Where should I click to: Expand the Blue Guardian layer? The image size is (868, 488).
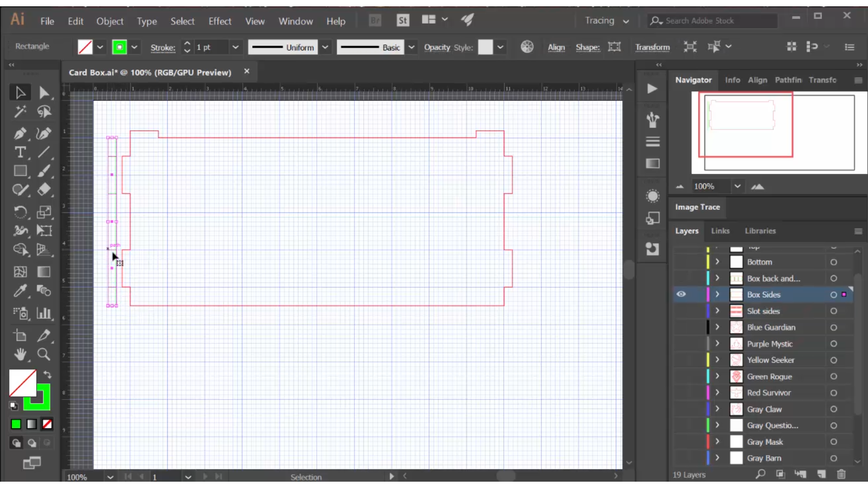click(717, 327)
